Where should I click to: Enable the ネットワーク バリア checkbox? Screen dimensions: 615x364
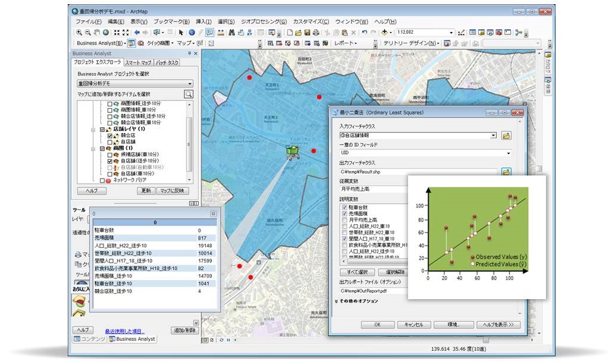click(x=102, y=180)
